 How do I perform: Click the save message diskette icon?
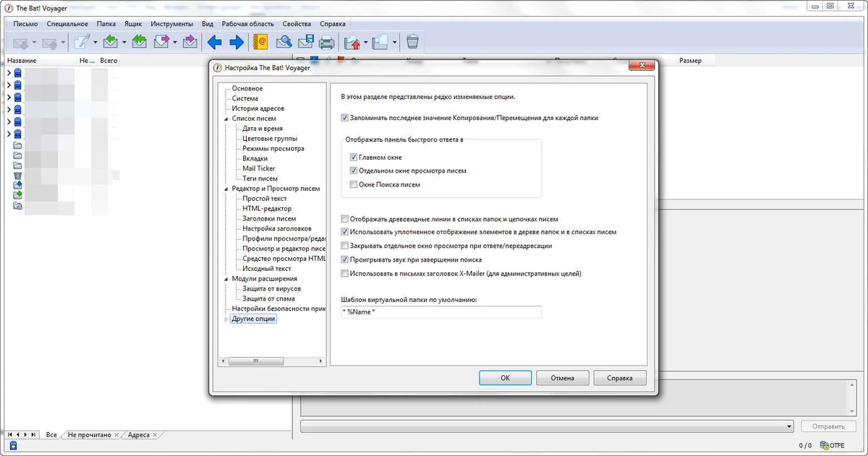306,42
